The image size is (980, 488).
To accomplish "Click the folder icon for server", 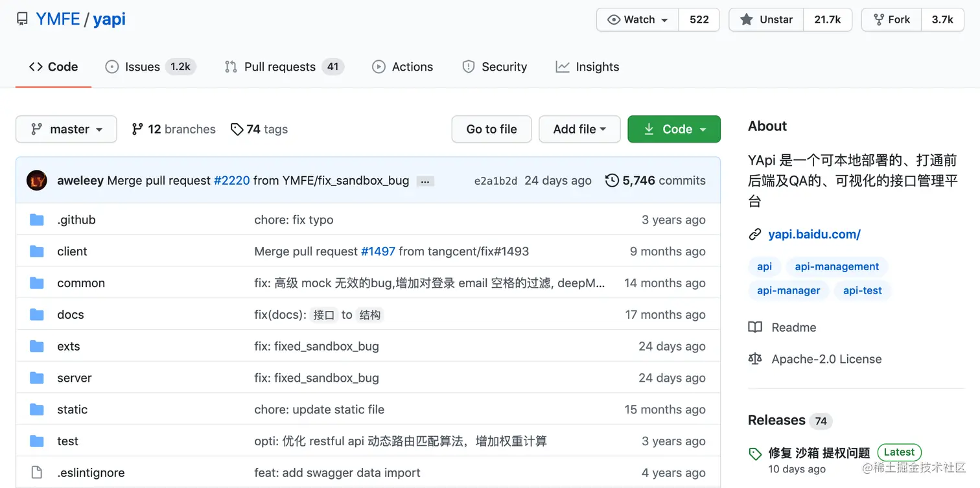I will click(37, 378).
